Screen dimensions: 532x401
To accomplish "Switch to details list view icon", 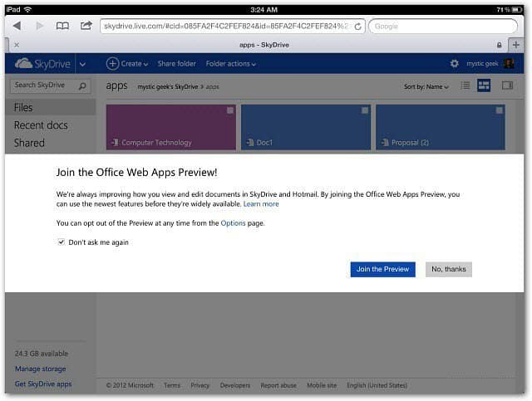I will tap(465, 86).
